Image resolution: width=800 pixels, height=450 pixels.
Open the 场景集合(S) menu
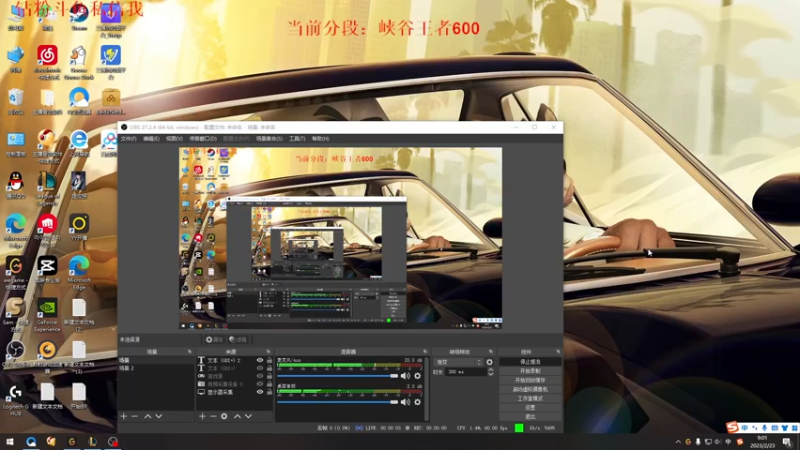(x=269, y=139)
